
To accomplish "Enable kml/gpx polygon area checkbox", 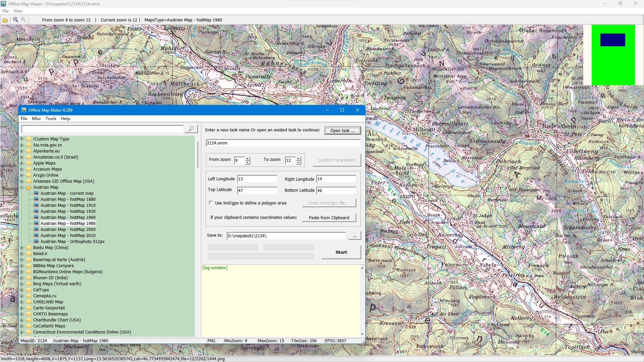I will click(211, 203).
